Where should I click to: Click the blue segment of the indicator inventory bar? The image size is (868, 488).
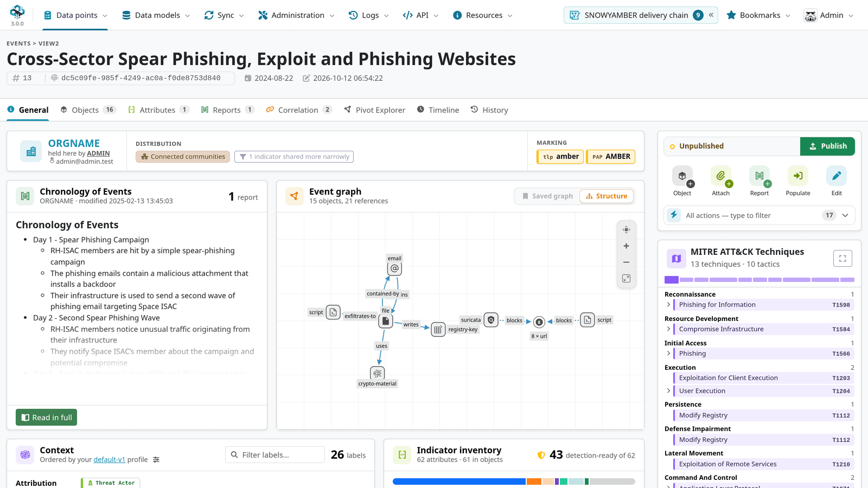pyautogui.click(x=459, y=481)
